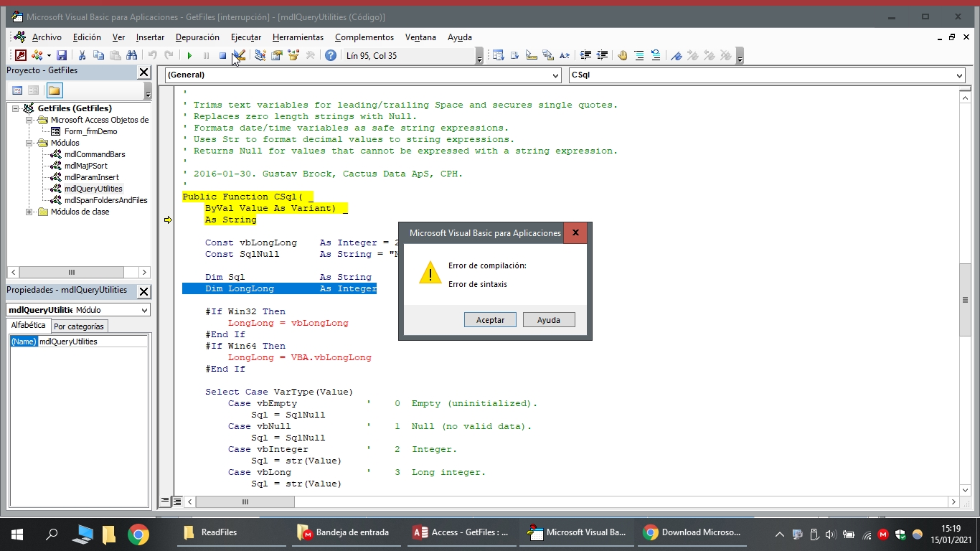This screenshot has height=551, width=980.
Task: Open the Properties Window toolbar icon
Action: point(276,55)
